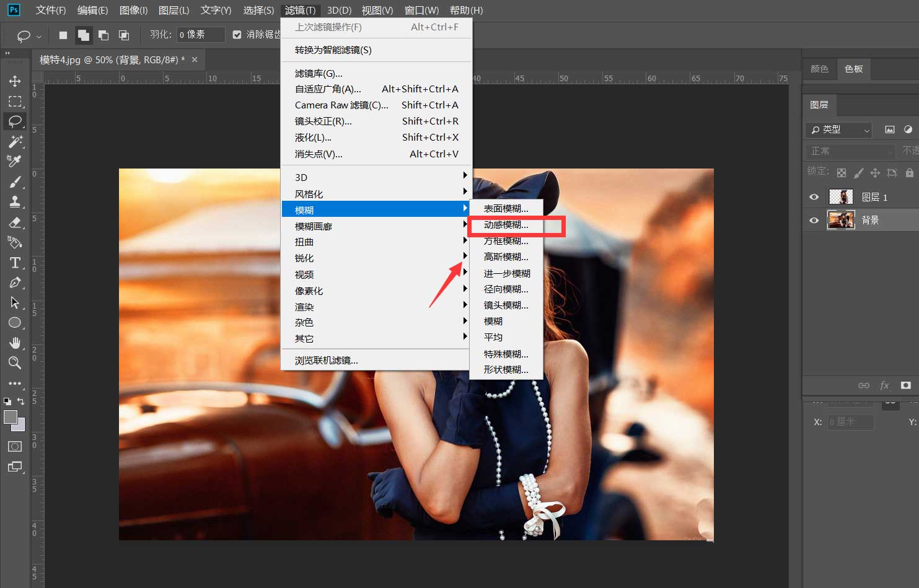Open the 像素化 submenu

point(377,291)
